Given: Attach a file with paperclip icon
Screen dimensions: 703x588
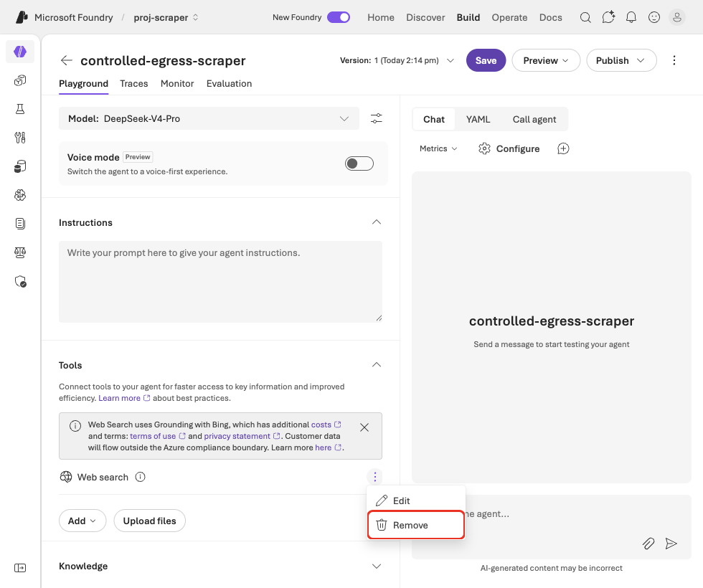Looking at the screenshot, I should 648,544.
